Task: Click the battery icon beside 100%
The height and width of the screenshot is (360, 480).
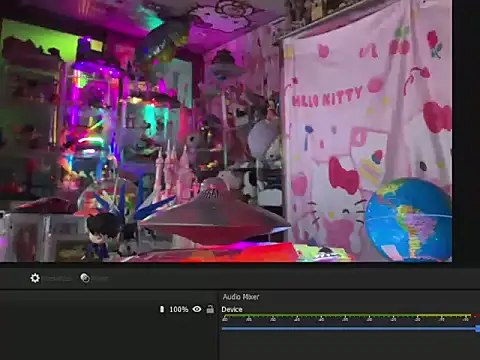Action: coord(162,309)
